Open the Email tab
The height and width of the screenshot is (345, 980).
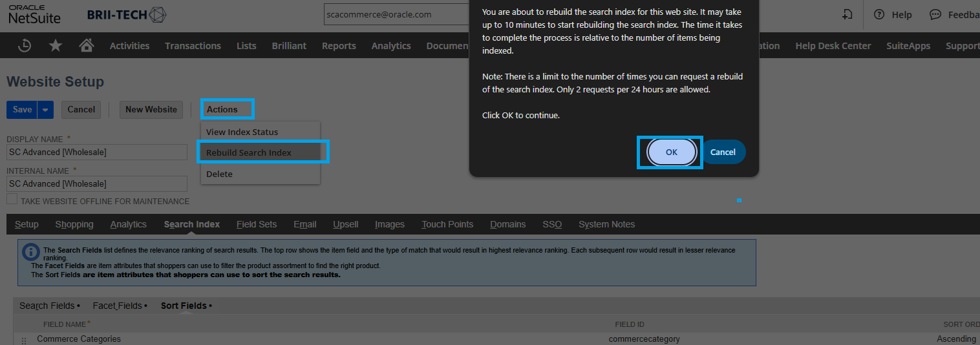[x=305, y=224]
